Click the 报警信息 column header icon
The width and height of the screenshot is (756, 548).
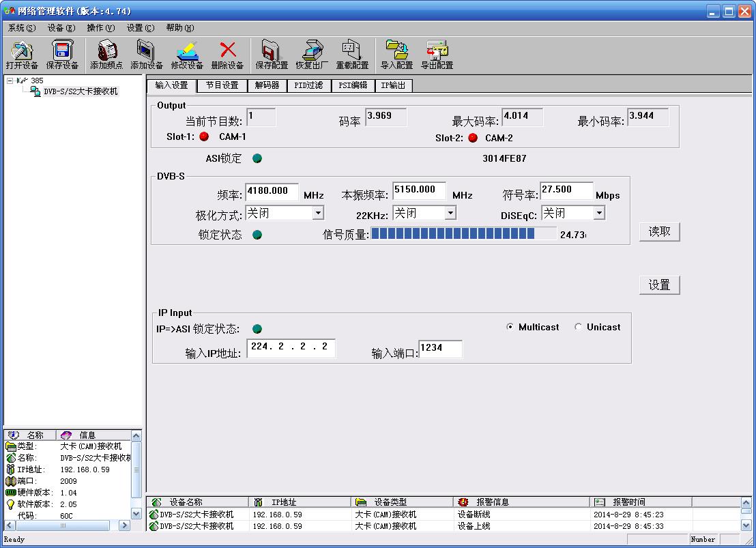pyautogui.click(x=463, y=502)
